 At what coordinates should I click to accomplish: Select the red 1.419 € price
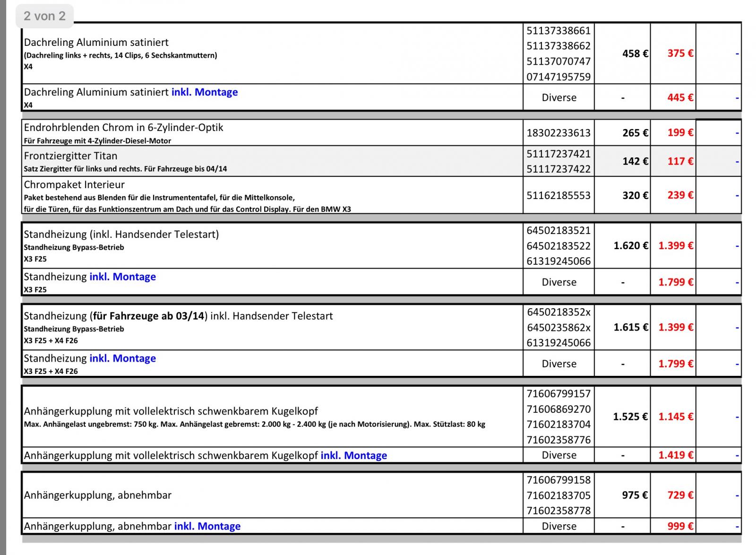[x=676, y=455]
